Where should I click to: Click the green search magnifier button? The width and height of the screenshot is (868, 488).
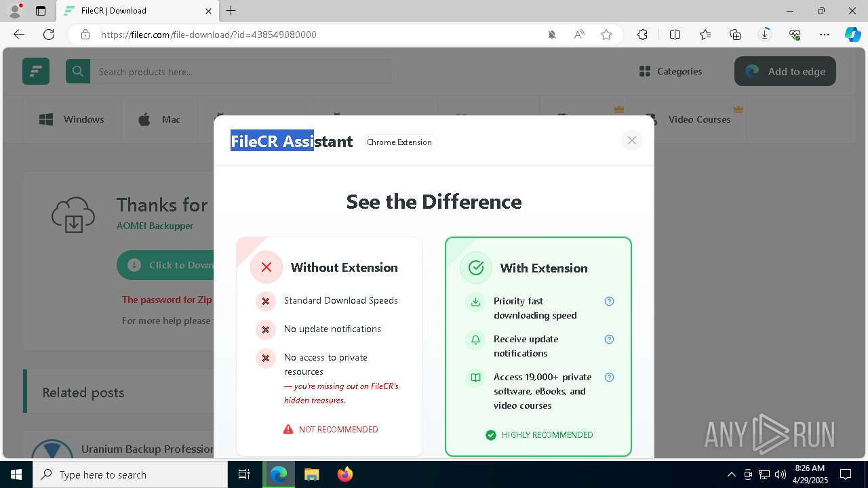click(78, 71)
